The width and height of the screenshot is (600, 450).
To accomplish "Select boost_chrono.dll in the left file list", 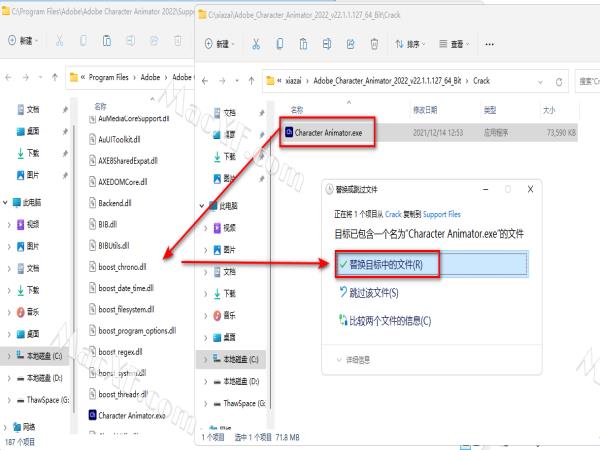I will tap(122, 267).
